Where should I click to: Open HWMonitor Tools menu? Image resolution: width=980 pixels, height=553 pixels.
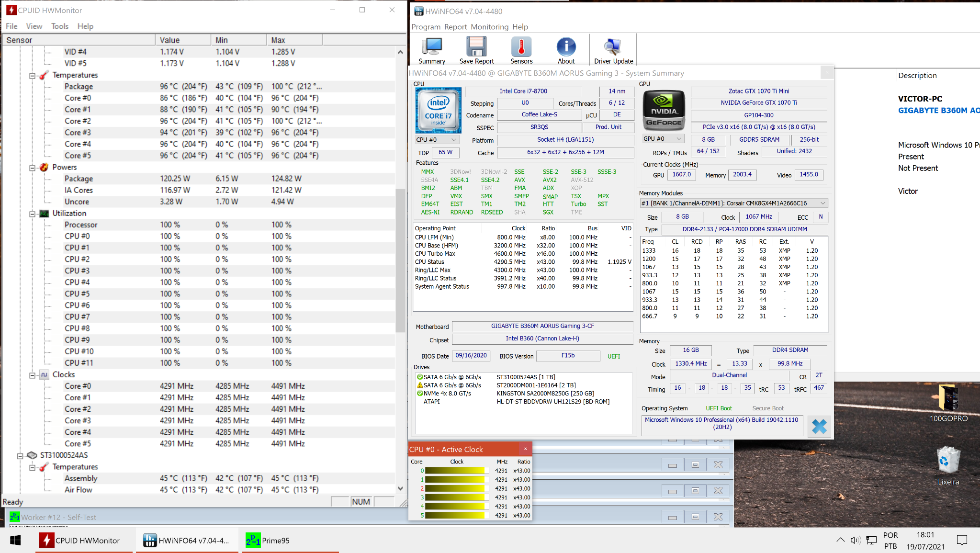tap(60, 26)
